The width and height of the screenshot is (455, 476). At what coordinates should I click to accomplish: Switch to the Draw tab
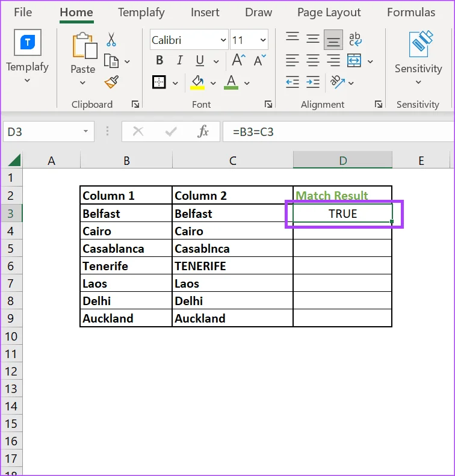tap(258, 13)
